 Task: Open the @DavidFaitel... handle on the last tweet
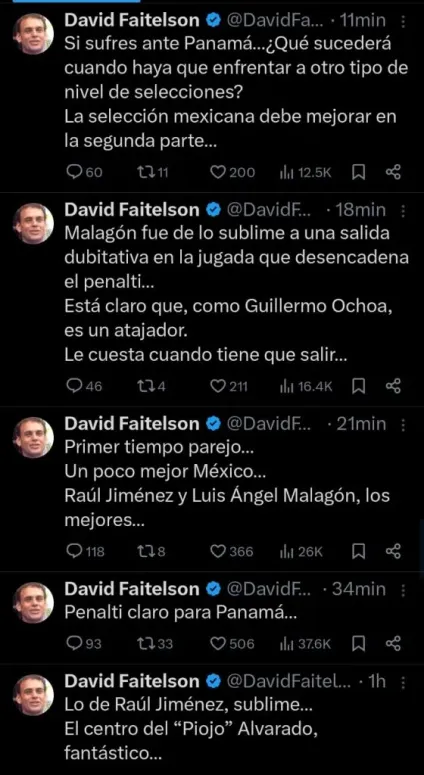(x=289, y=682)
